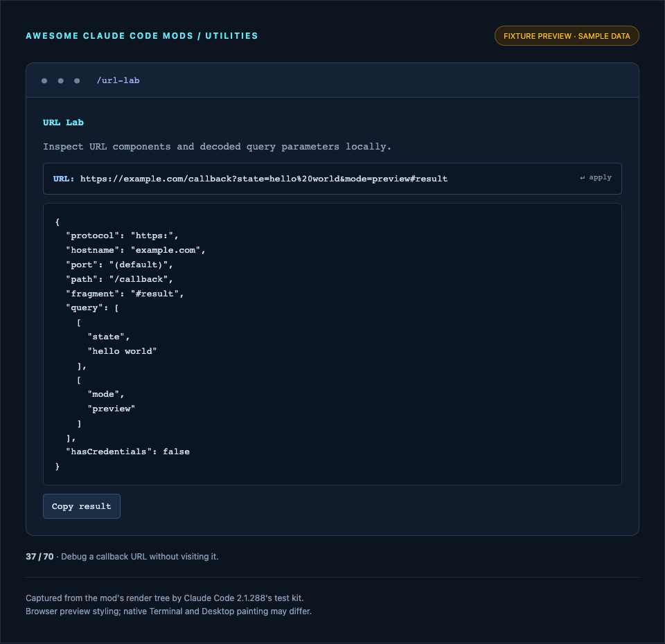665x644 pixels.
Task: Select the "fragment": "#result" line
Action: (x=125, y=294)
